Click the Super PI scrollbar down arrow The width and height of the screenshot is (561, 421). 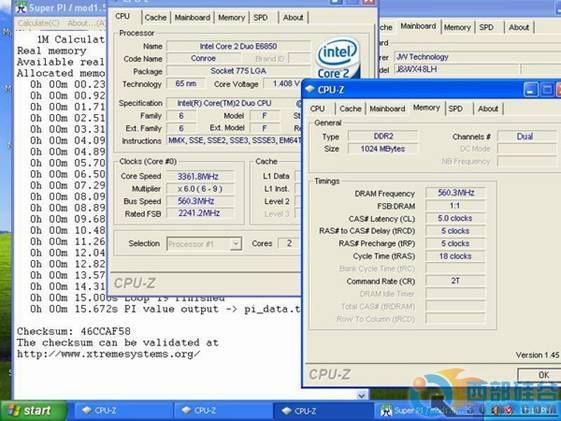[362, 396]
